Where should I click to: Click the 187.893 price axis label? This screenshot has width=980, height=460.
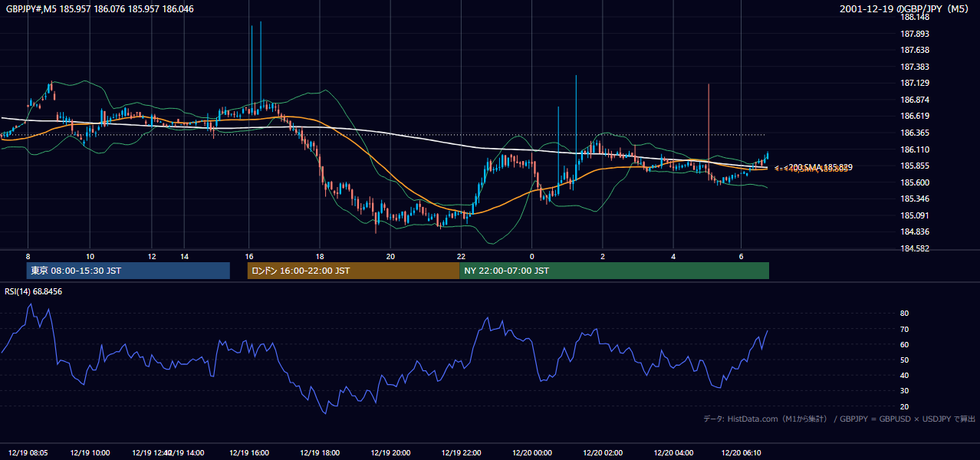915,34
